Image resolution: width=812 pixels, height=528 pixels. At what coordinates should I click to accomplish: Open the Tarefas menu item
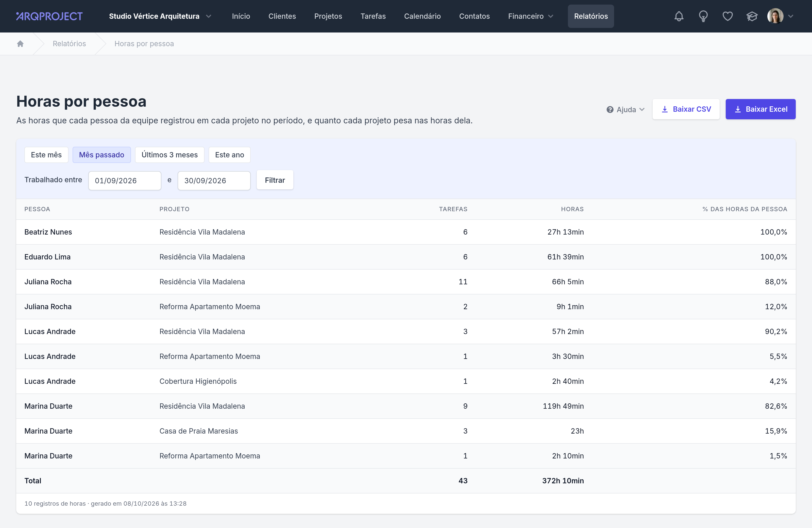(x=373, y=16)
